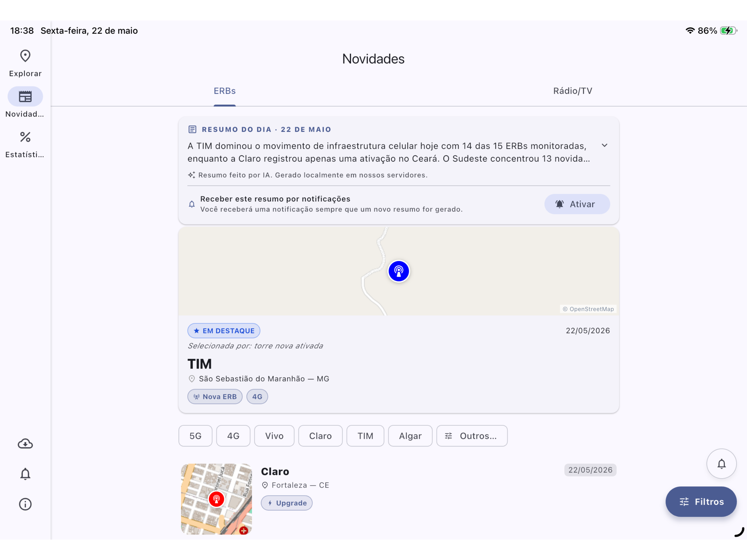Viewport: 747px width, 560px height.
Task: Click the Claro operator heading
Action: point(275,471)
